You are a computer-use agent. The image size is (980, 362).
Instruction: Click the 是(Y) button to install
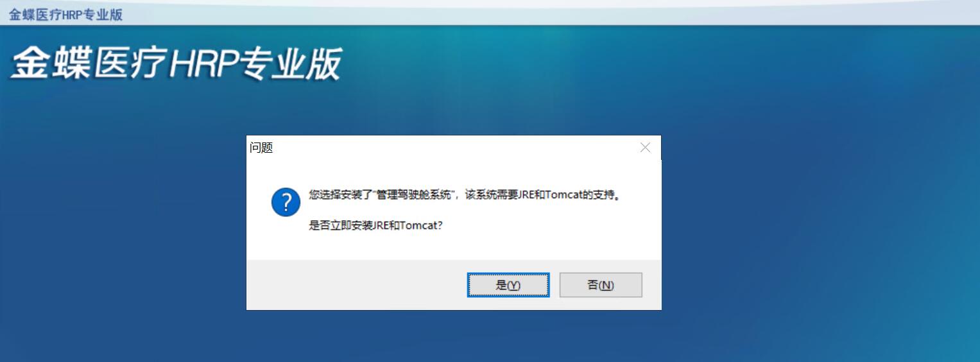pyautogui.click(x=508, y=285)
